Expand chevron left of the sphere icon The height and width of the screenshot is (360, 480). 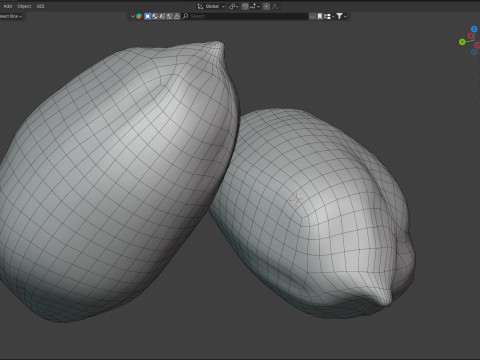tap(133, 16)
